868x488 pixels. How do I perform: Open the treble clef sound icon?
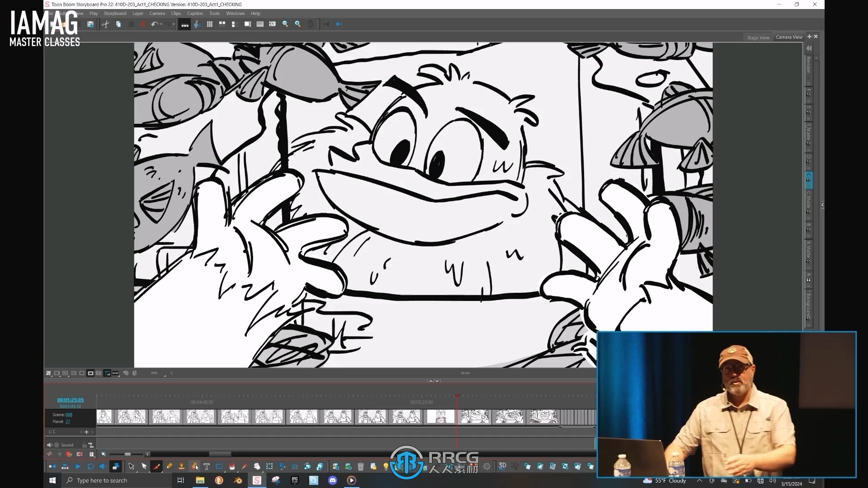[x=197, y=24]
